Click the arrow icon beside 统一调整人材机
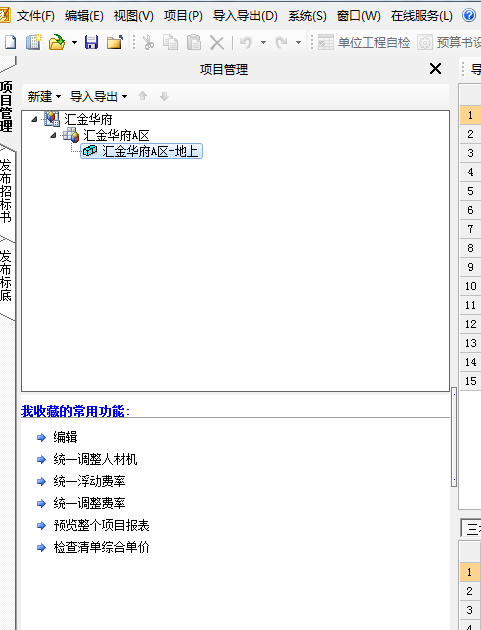 tap(41, 459)
